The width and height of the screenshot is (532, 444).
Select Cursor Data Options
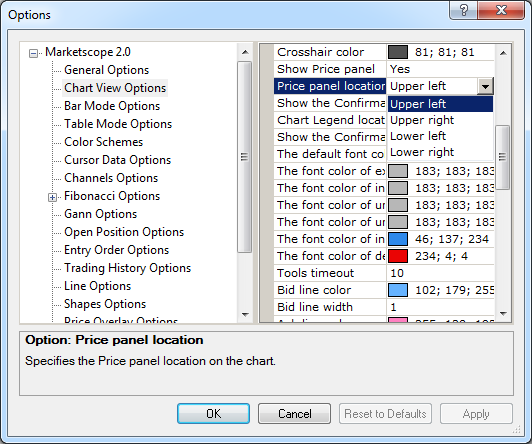[x=117, y=160]
